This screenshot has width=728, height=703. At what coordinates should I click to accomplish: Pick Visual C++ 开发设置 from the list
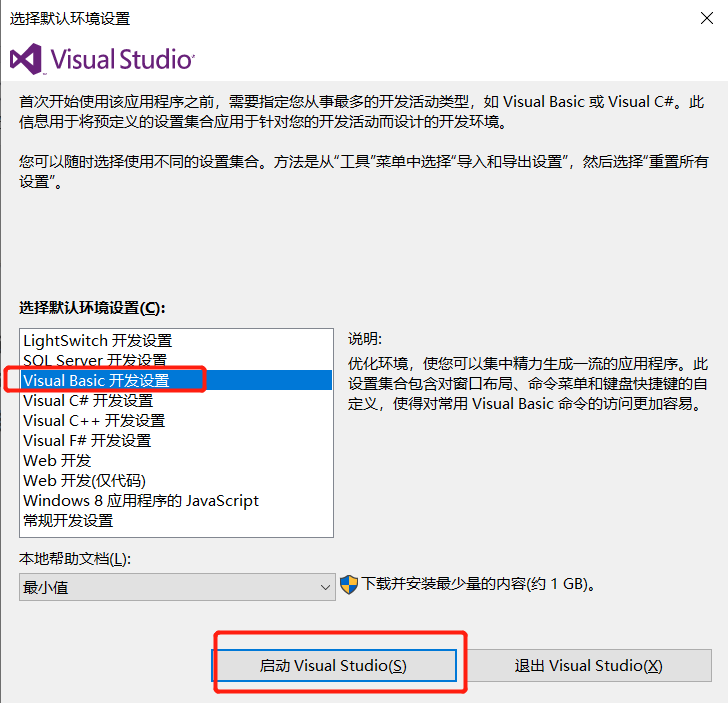click(x=176, y=420)
